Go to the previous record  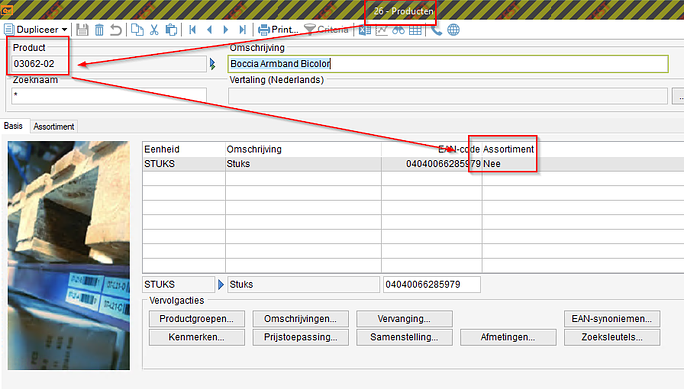pyautogui.click(x=209, y=30)
